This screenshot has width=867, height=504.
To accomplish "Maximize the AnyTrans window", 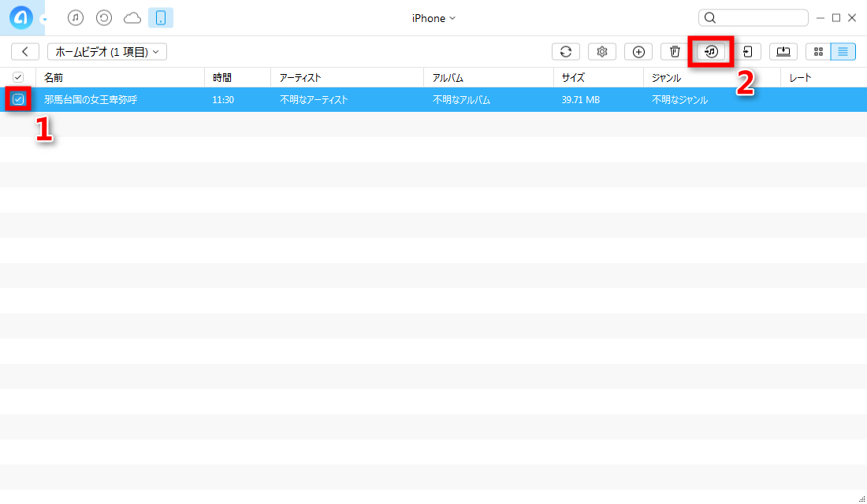I will pos(836,18).
